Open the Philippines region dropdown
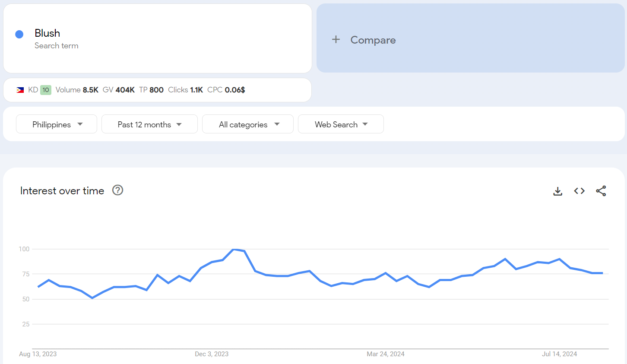627x364 pixels. click(x=57, y=124)
